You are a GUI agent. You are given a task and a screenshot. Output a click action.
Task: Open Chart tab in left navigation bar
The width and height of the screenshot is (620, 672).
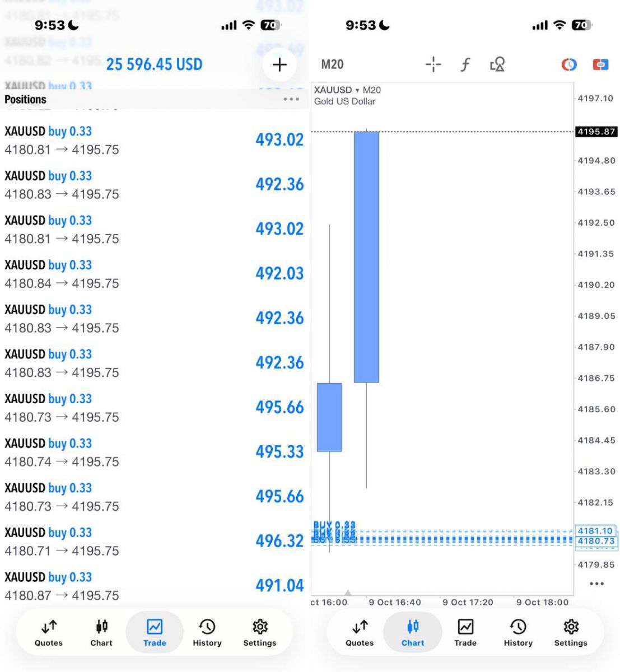(101, 633)
